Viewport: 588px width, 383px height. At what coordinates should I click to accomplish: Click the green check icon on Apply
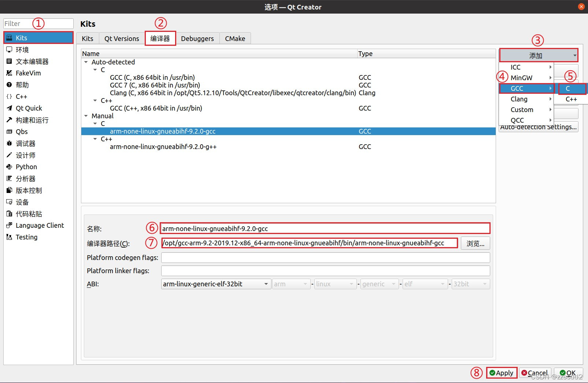point(492,373)
